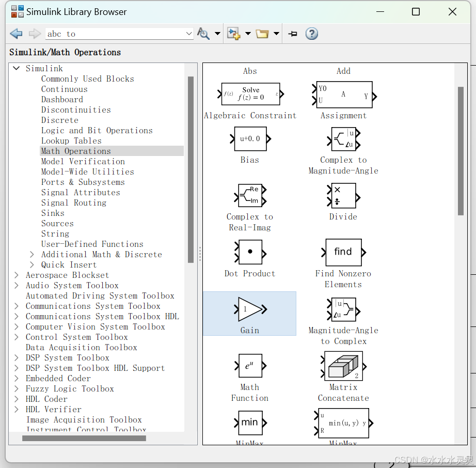The height and width of the screenshot is (468, 476).
Task: Click the new model icon
Action: coord(234,34)
